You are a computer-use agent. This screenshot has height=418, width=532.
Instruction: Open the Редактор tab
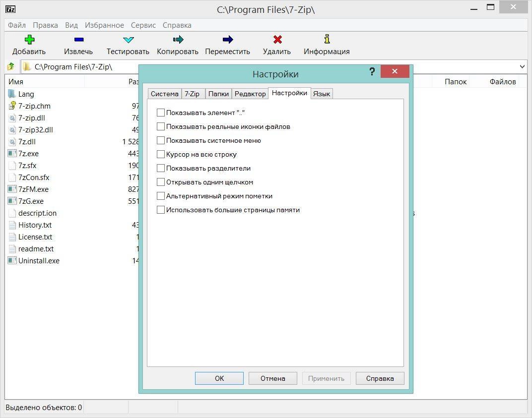coord(250,94)
